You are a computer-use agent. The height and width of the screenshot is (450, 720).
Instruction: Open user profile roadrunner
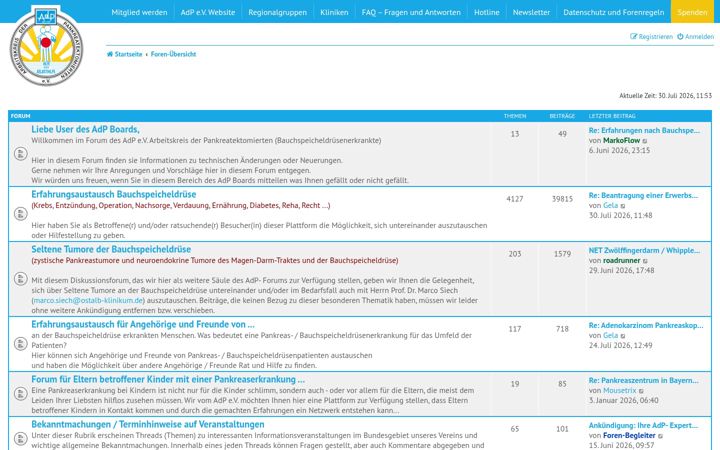621,260
